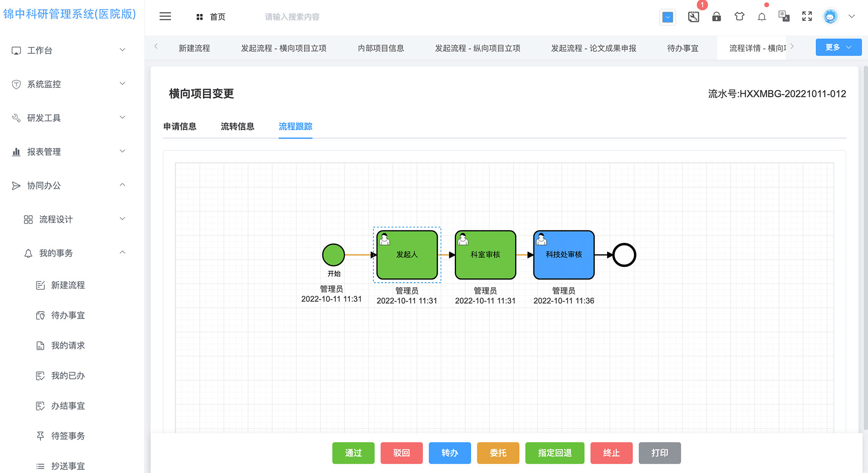Enter fullscreen mode
The height and width of the screenshot is (473, 868).
point(807,17)
